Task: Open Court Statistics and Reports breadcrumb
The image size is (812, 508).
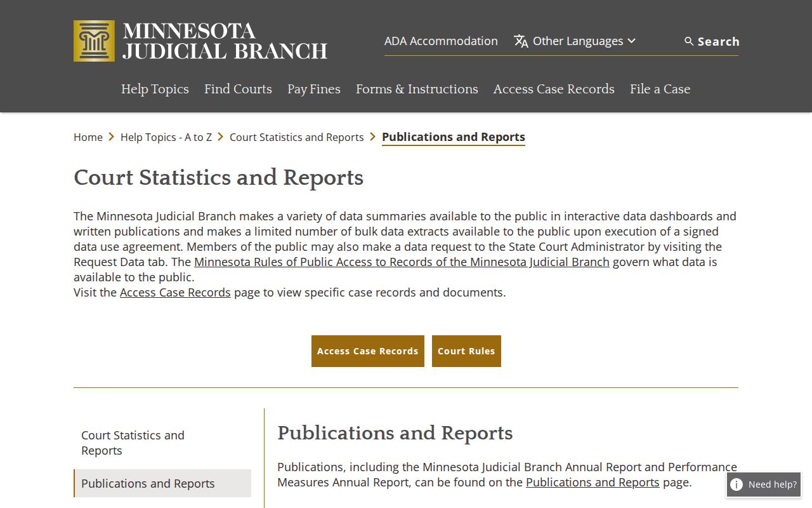Action: [x=297, y=137]
